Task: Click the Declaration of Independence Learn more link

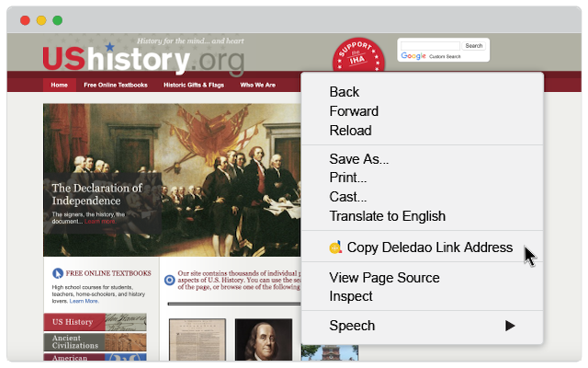Action: pyautogui.click(x=100, y=222)
